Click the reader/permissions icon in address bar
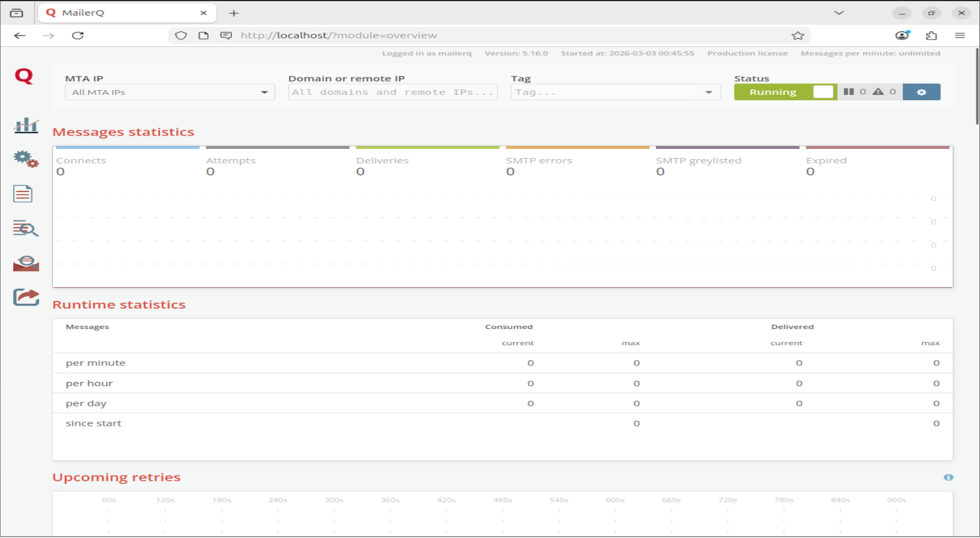Viewport: 980px width, 538px height. (226, 35)
